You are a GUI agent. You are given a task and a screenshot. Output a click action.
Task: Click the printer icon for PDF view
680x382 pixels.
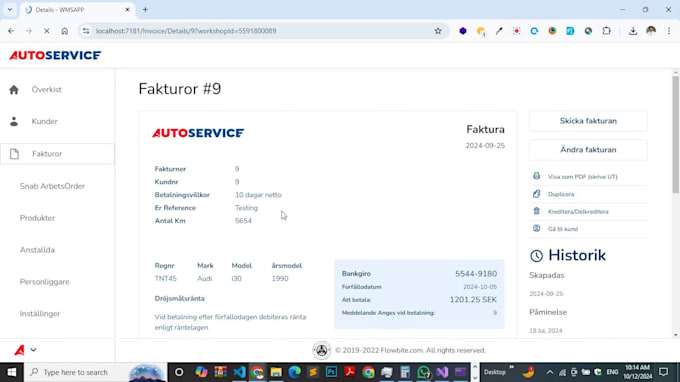pos(536,176)
